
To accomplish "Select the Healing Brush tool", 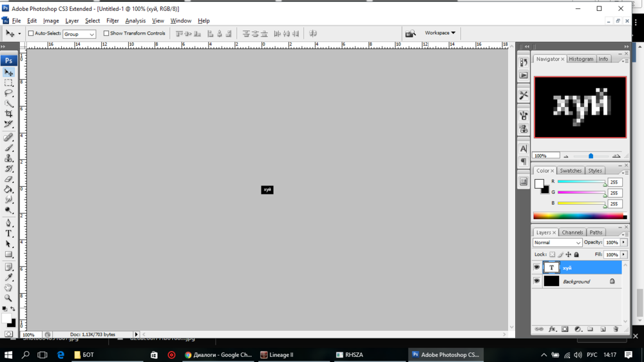I will (8, 137).
